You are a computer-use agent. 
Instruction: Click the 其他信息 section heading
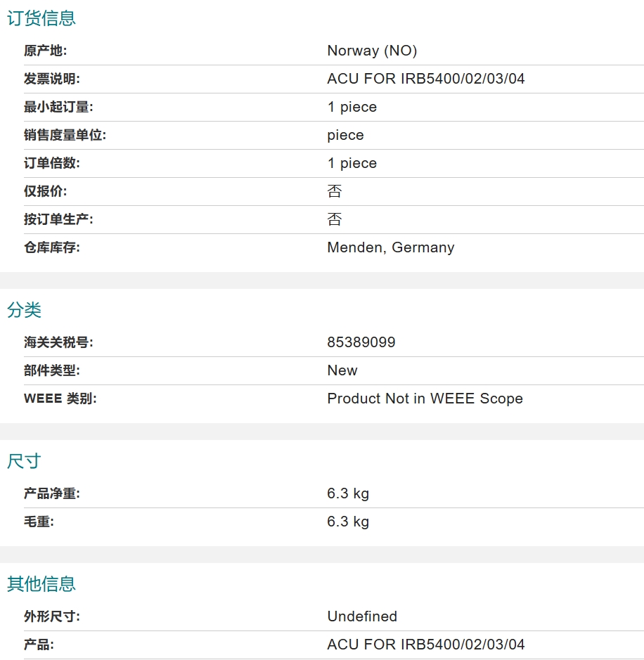coord(41,584)
